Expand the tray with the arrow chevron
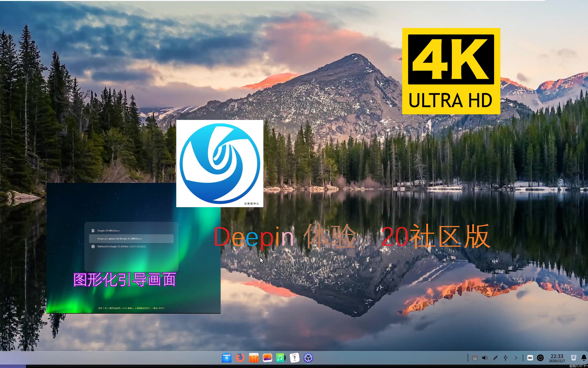588x368 pixels. pyautogui.click(x=516, y=358)
